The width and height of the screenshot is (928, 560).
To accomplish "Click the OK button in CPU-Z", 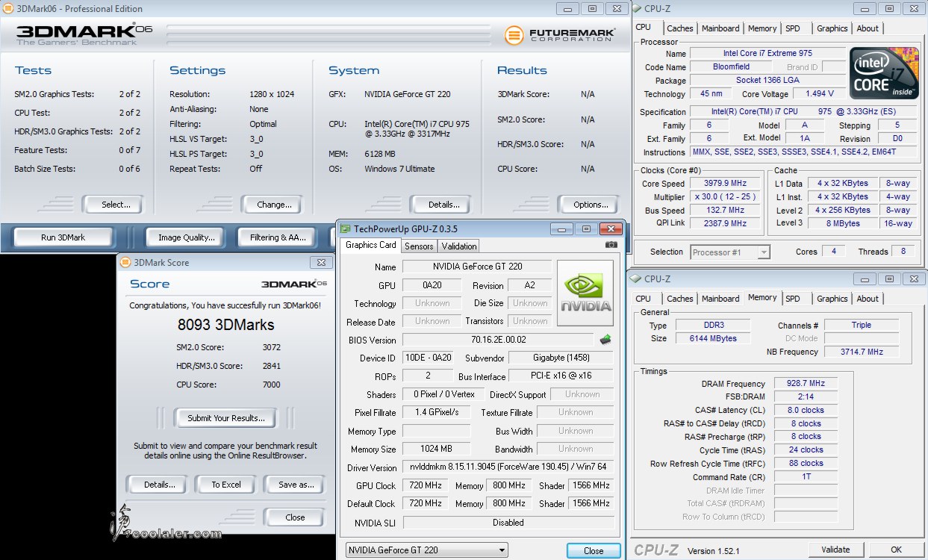I will click(897, 550).
